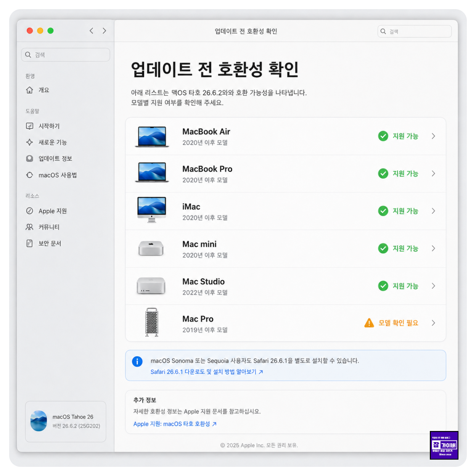Click the macOS 사용법 refresh icon

[x=29, y=175]
